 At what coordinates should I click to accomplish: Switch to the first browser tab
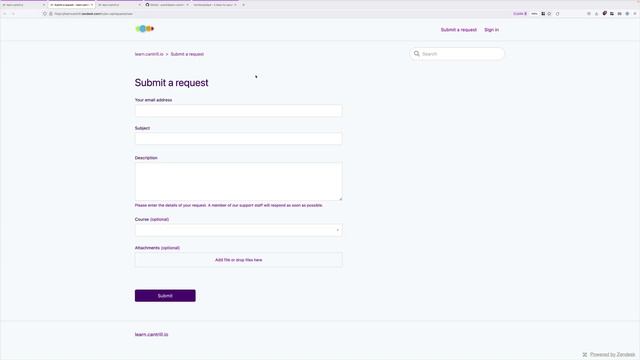pos(24,5)
